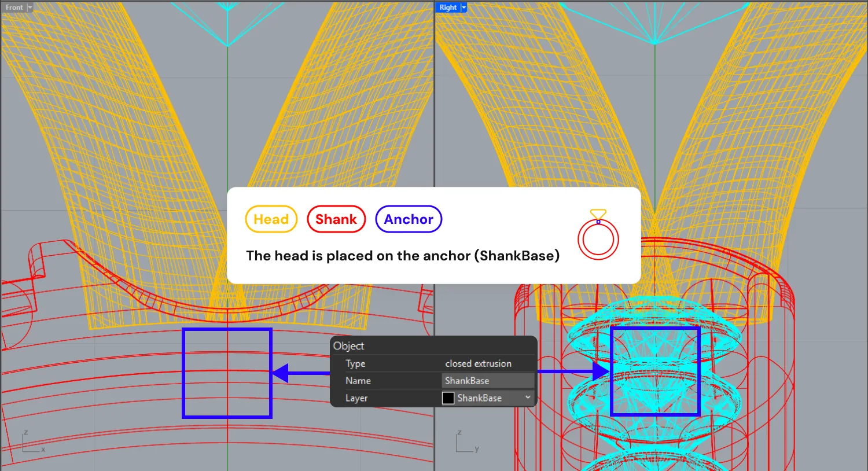
Task: Click the Front viewport title label
Action: pos(14,8)
